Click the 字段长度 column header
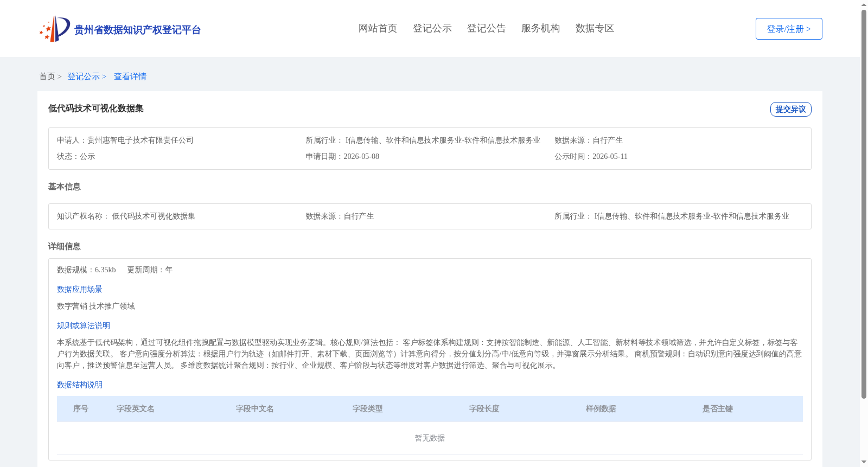868x467 pixels. (484, 409)
